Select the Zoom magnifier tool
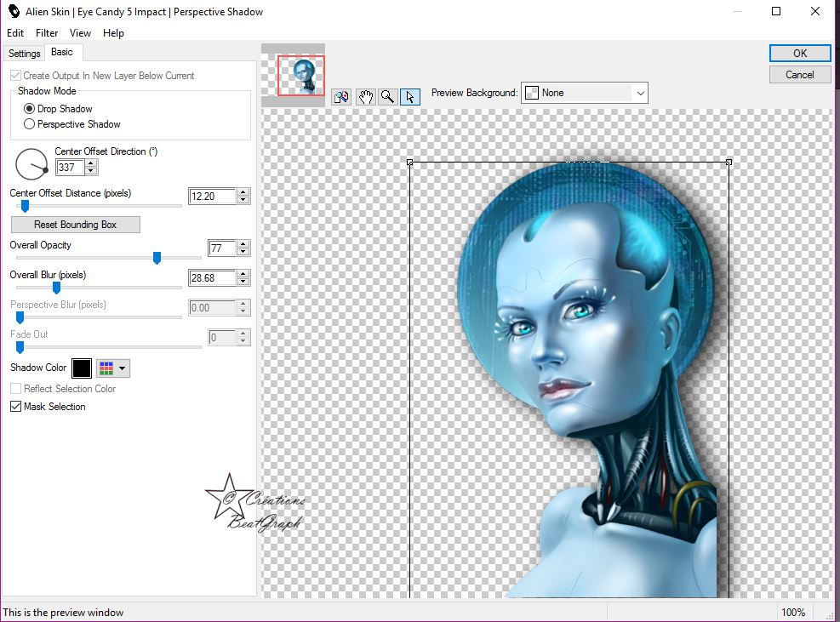 [387, 97]
